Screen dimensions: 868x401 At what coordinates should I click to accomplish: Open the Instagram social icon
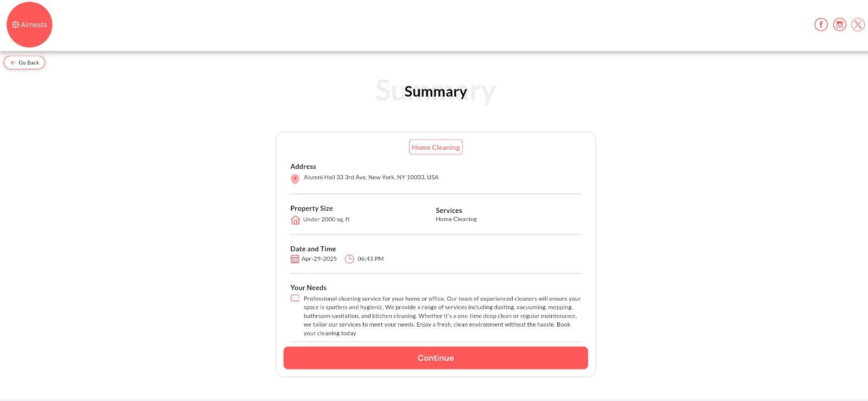[839, 24]
